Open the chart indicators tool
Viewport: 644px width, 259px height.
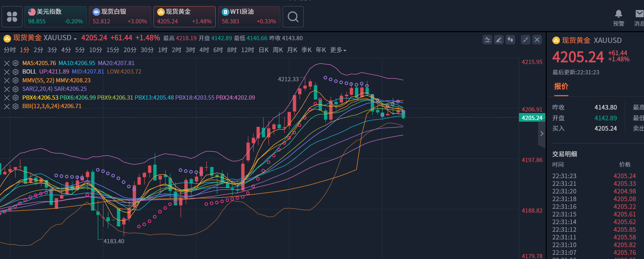pos(487,40)
